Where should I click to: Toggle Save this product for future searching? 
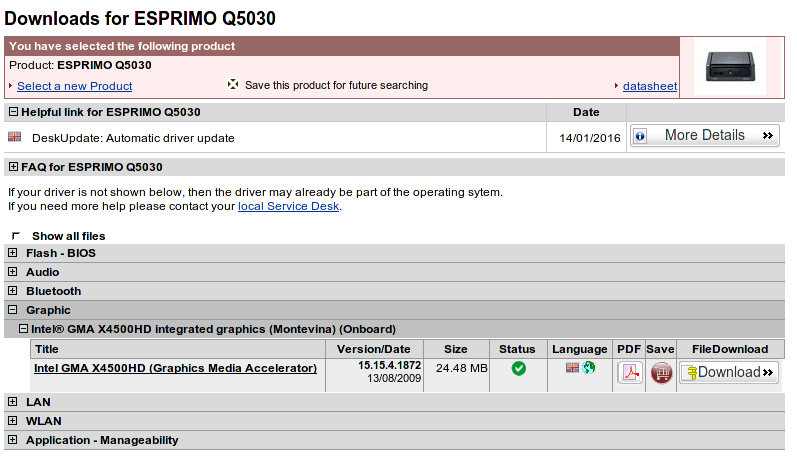(x=233, y=85)
